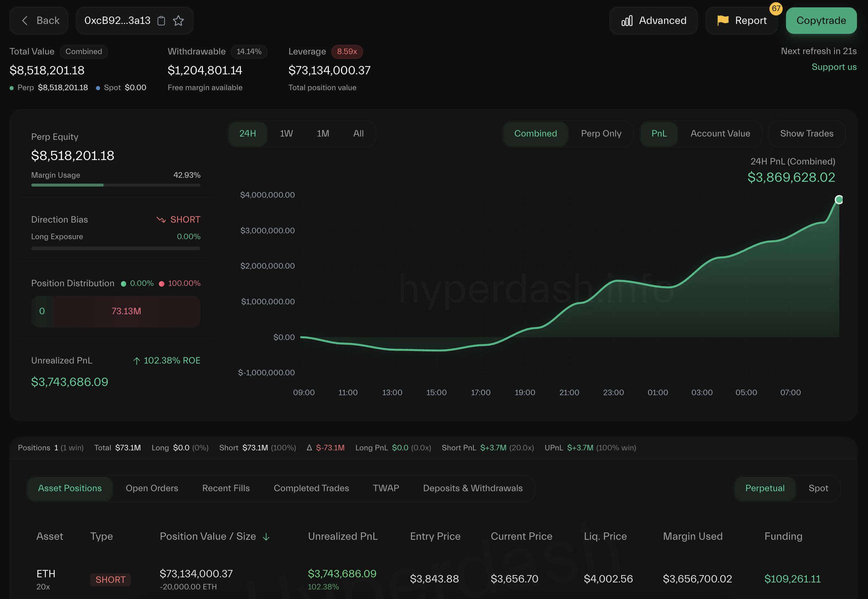Click the 67 notification badge on Report

[776, 8]
